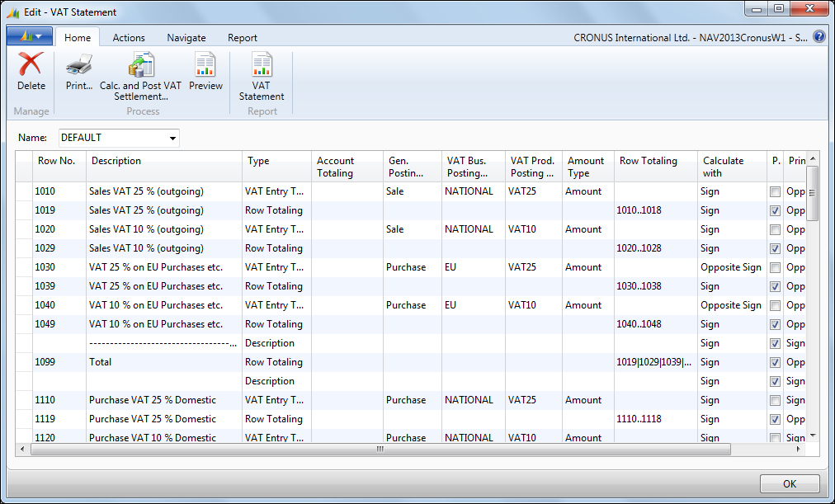Click the VAT Bus. Posting column header
Viewport: 835px width, 504px height.
pos(474,167)
